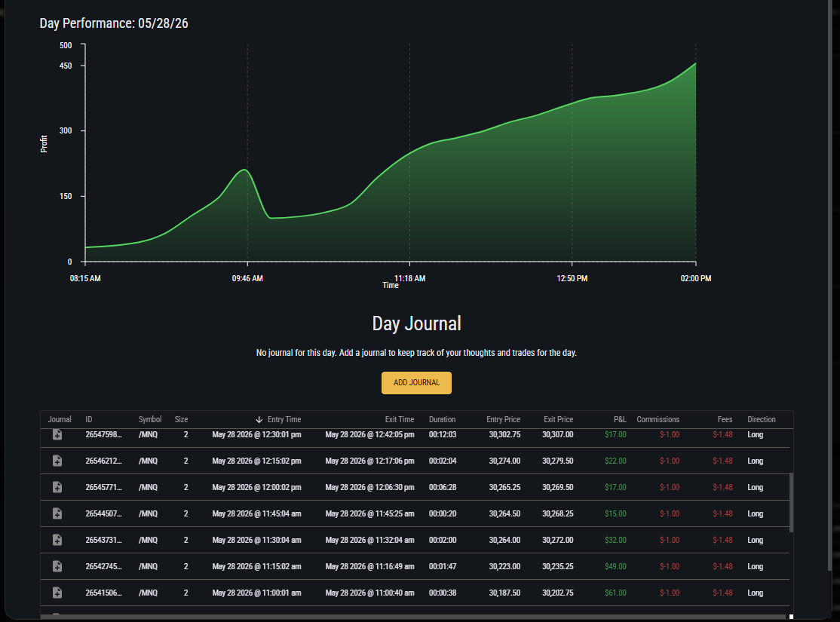Sort table by Fees column header

[x=725, y=419]
